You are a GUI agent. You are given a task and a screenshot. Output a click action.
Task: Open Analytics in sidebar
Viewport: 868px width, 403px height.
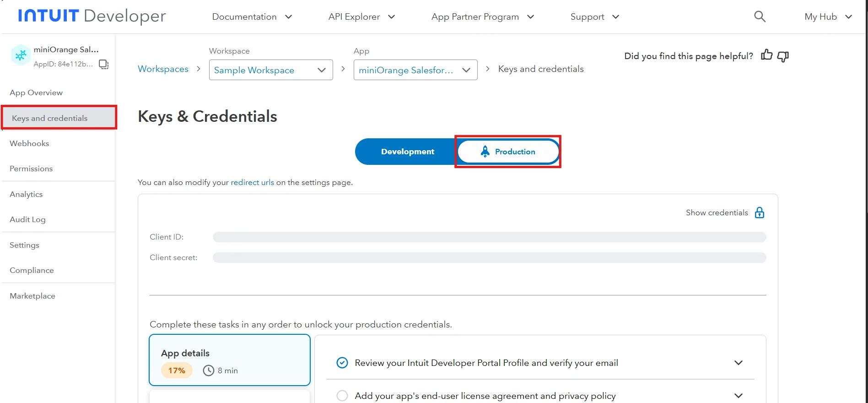click(26, 194)
